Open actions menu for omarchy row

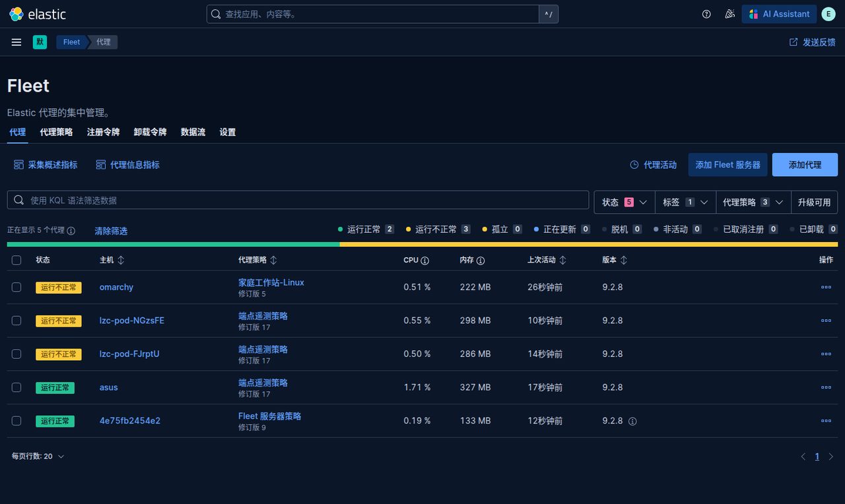[x=826, y=287]
